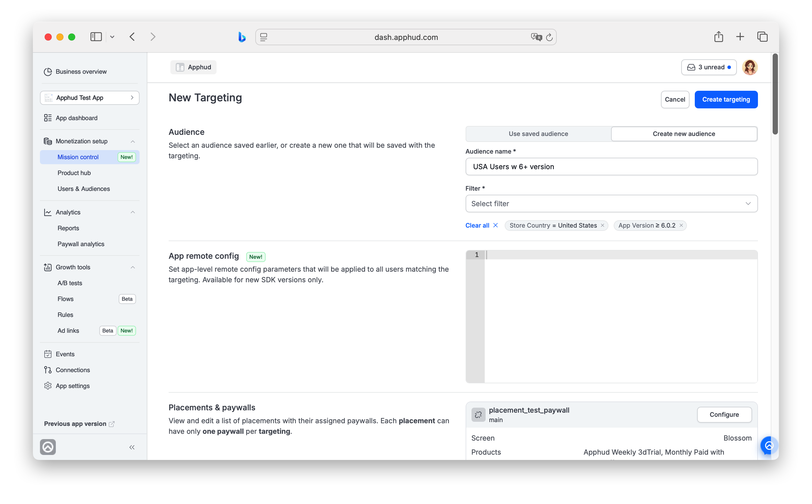Click the Apphud breadcrumb chip

point(193,67)
